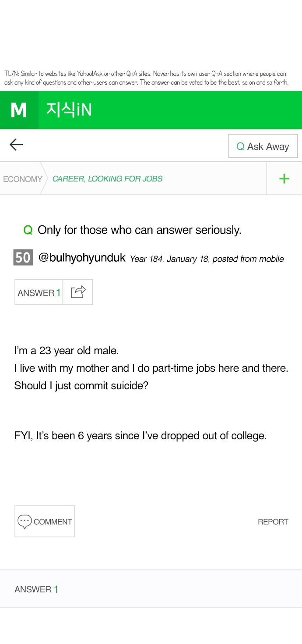
Task: Click the ANSWER 1 button below username
Action: point(39,292)
